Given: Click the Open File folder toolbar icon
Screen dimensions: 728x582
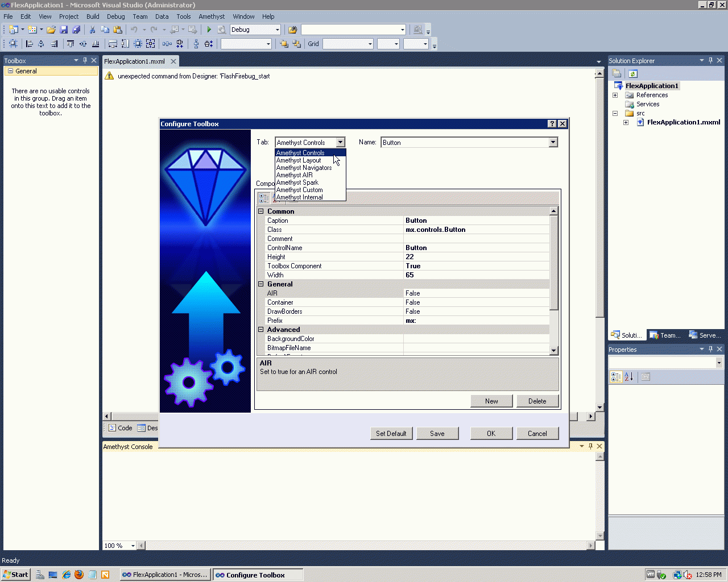Looking at the screenshot, I should (51, 30).
